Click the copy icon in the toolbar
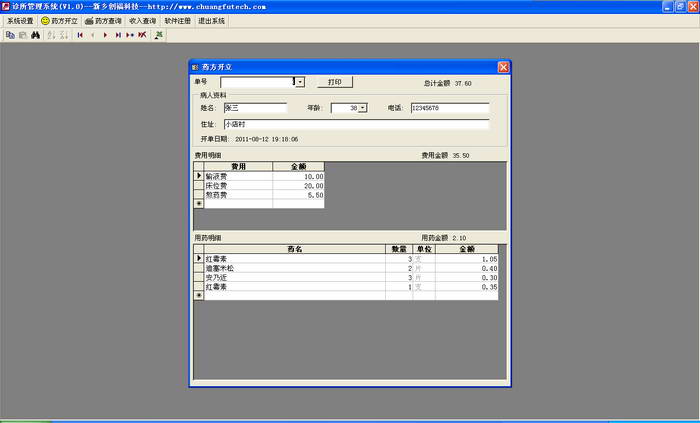This screenshot has height=423, width=700. 10,34
